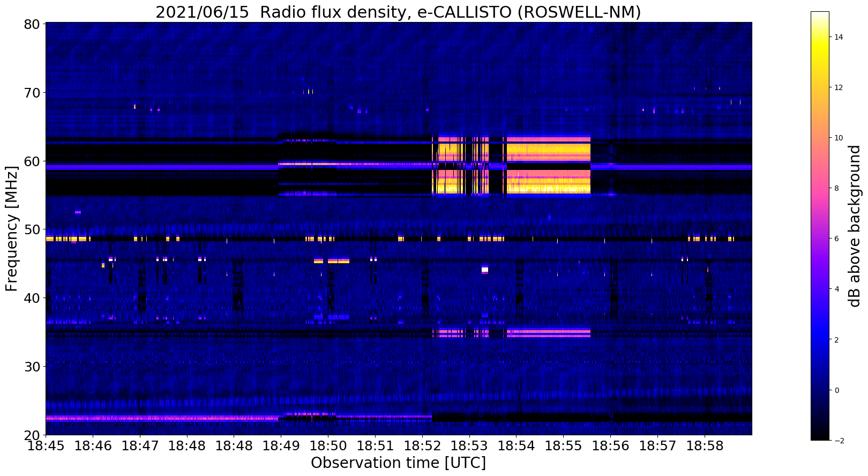
Task: Click the colorbar tick value 12
Action: 839,87
